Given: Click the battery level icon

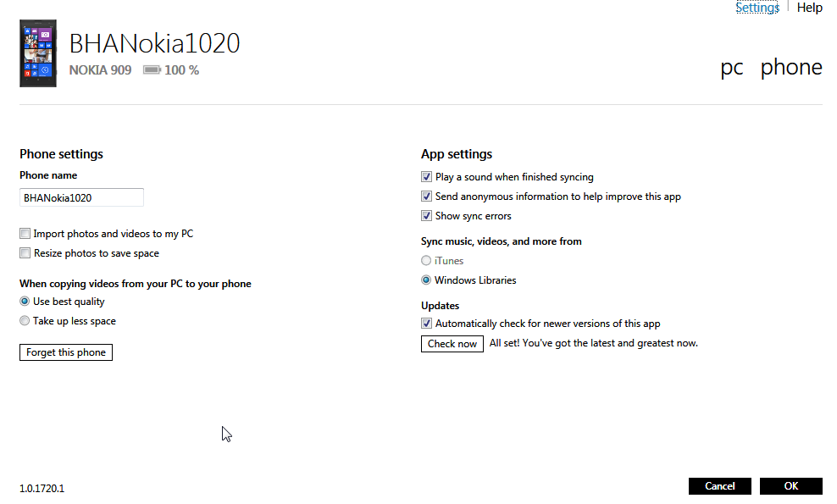Looking at the screenshot, I should point(152,70).
